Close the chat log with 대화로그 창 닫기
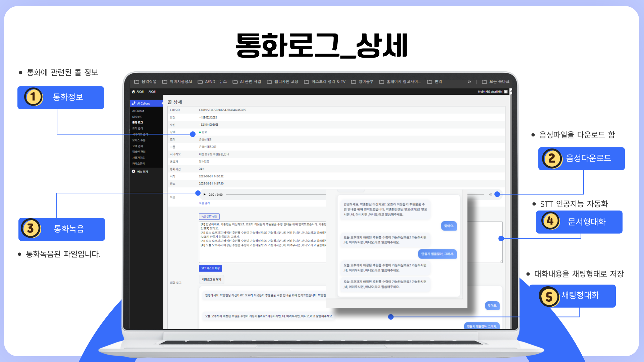 tap(212, 279)
